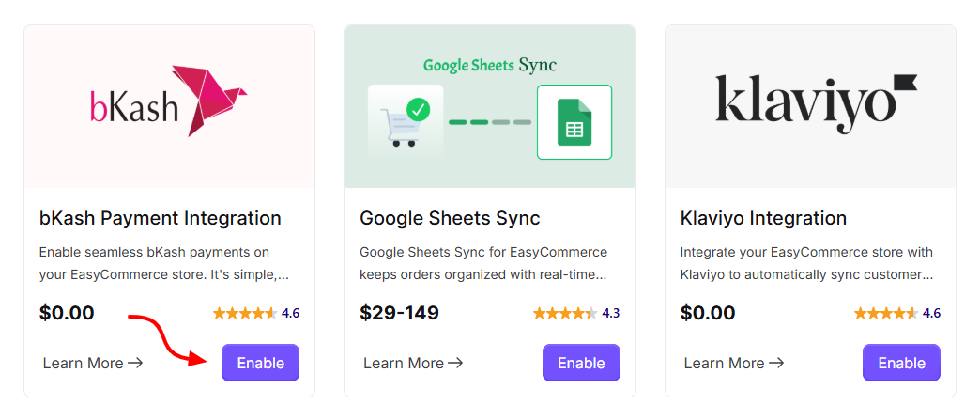Image resolution: width=980 pixels, height=420 pixels.
Task: Click the Klaviyo logo image
Action: tap(816, 104)
